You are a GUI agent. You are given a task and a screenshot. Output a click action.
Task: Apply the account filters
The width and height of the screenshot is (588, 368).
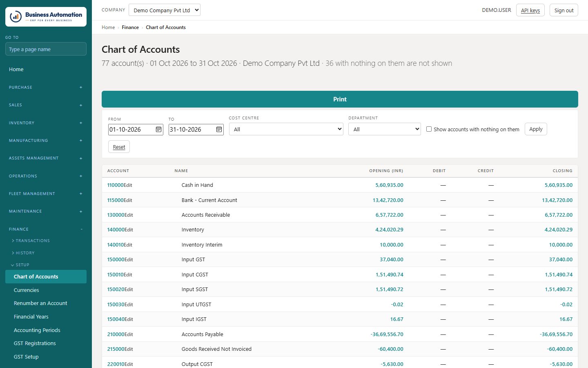point(536,129)
